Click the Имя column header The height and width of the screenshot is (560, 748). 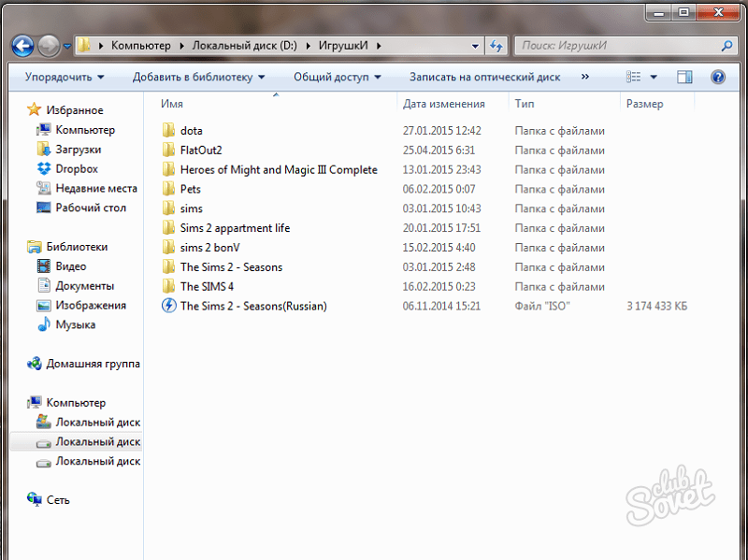[172, 104]
